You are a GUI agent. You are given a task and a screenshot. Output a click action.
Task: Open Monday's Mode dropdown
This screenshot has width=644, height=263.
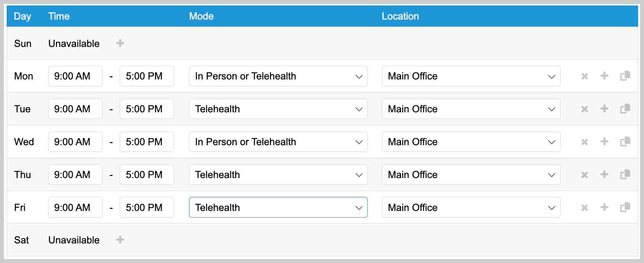tap(278, 76)
